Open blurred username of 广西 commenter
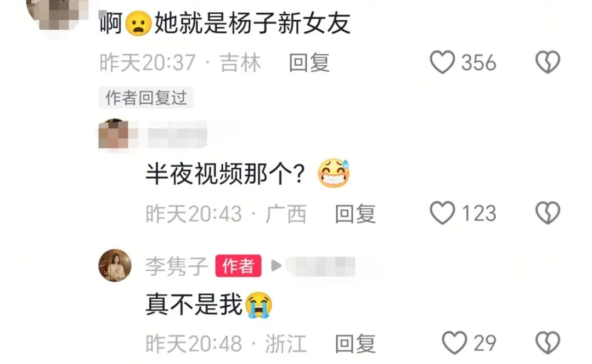Viewport: 592px width, 364px height. (x=177, y=134)
